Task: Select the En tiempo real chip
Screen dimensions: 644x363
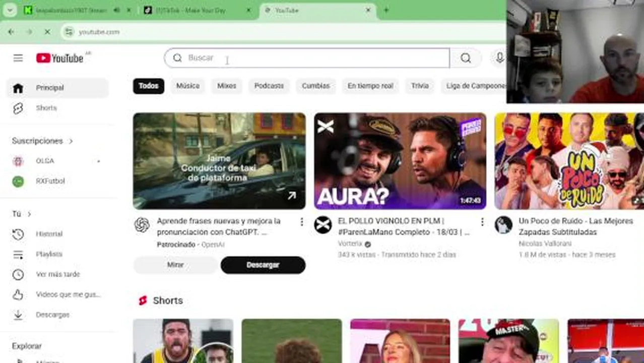Action: (x=370, y=86)
